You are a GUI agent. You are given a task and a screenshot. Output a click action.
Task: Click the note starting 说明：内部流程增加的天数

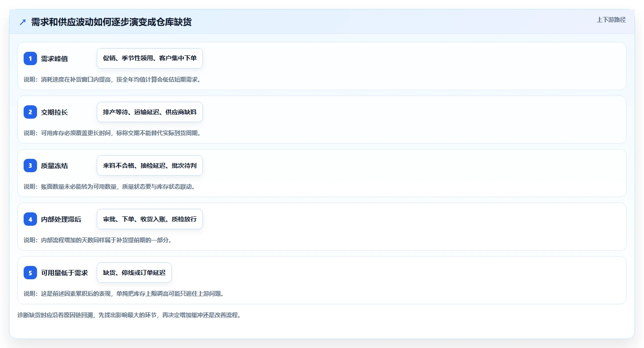[98, 240]
